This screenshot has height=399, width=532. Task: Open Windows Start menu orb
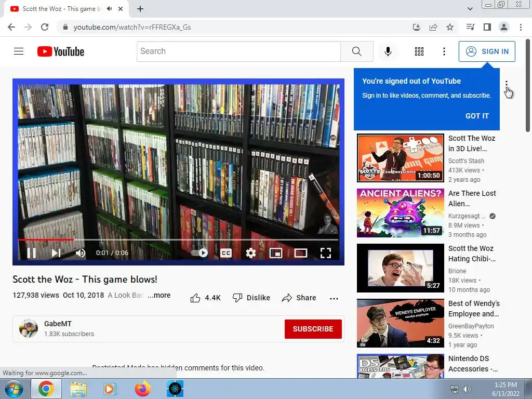point(14,389)
